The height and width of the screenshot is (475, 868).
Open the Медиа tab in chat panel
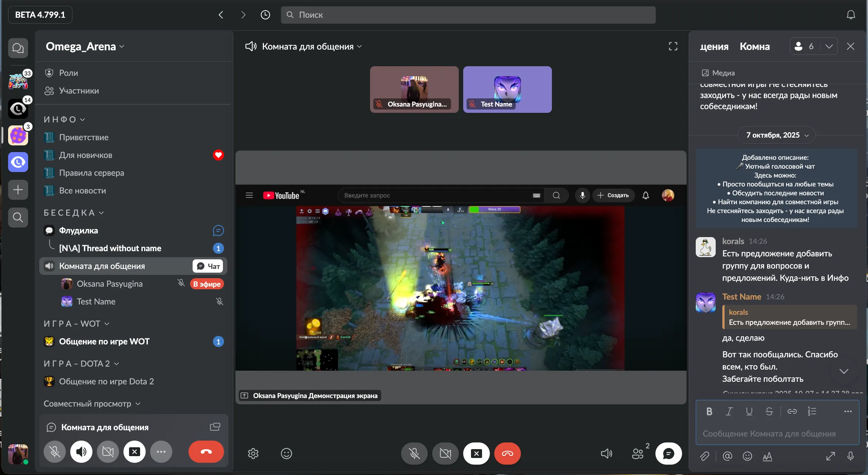[x=718, y=73]
